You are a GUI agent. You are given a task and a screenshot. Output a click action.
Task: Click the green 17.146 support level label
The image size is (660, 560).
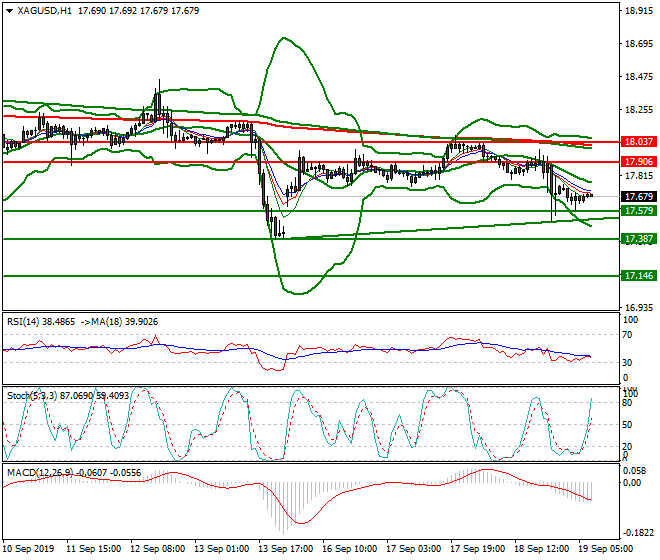639,276
